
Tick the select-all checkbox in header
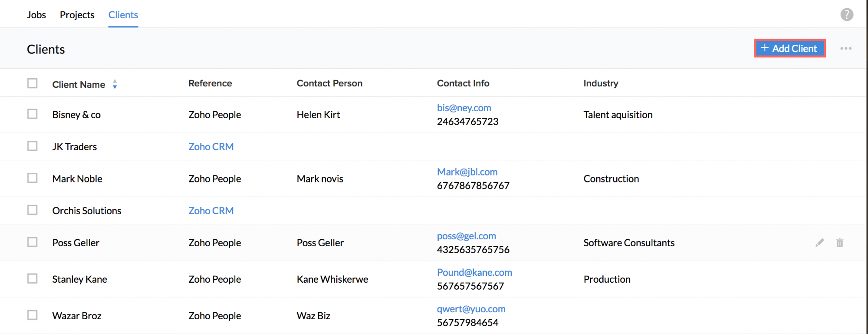click(x=33, y=83)
